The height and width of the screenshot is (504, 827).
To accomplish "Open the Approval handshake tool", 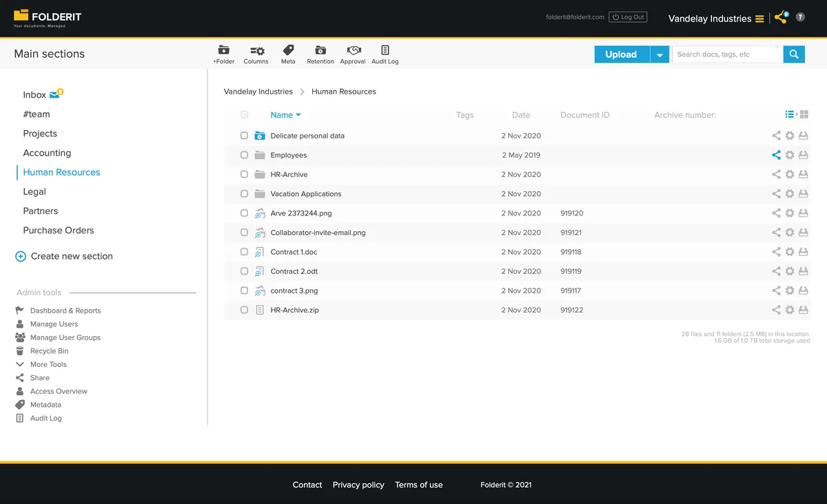I will pyautogui.click(x=353, y=54).
